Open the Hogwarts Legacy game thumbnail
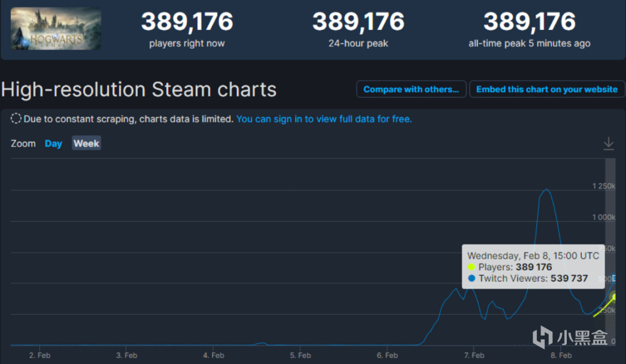This screenshot has width=626, height=364. (x=56, y=28)
